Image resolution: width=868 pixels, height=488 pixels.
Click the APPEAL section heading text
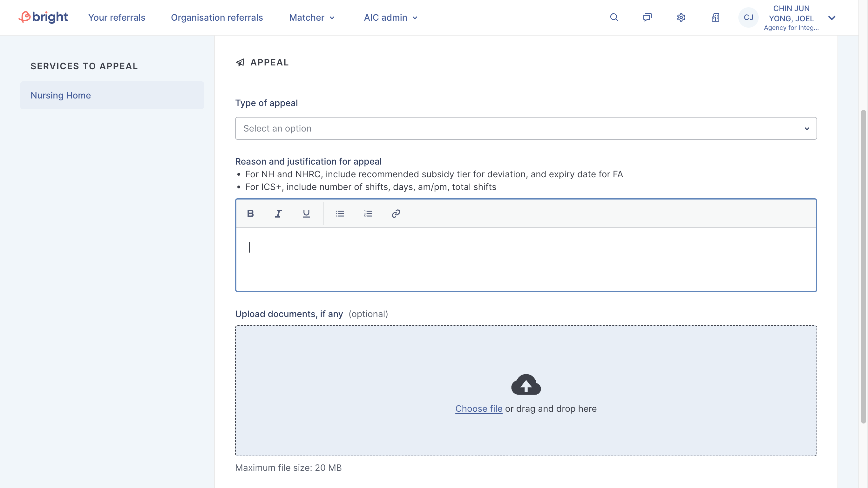coord(269,62)
